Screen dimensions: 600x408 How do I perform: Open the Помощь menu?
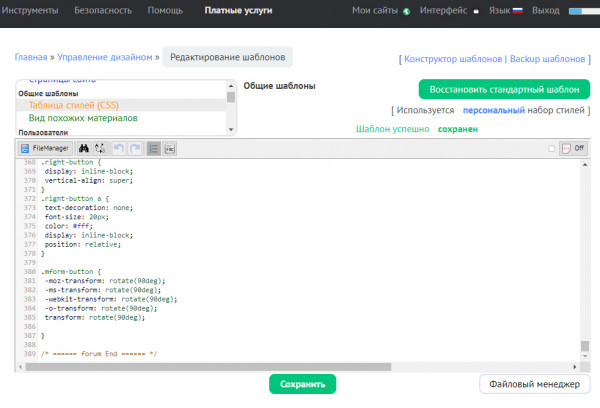(165, 10)
